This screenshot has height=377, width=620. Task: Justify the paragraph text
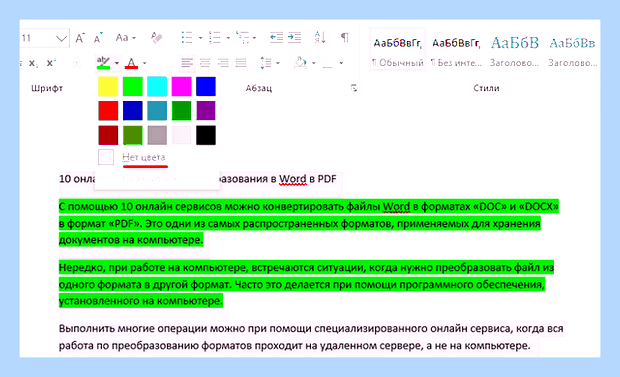coord(241,63)
